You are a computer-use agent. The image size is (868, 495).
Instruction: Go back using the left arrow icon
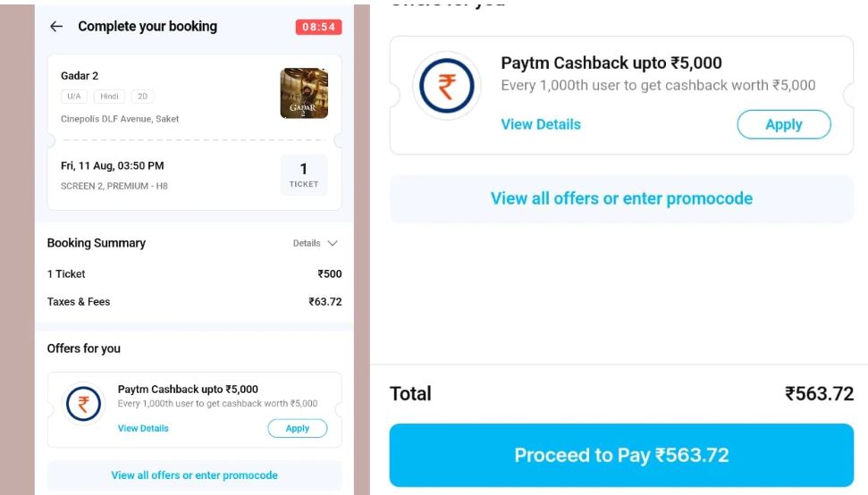click(56, 27)
